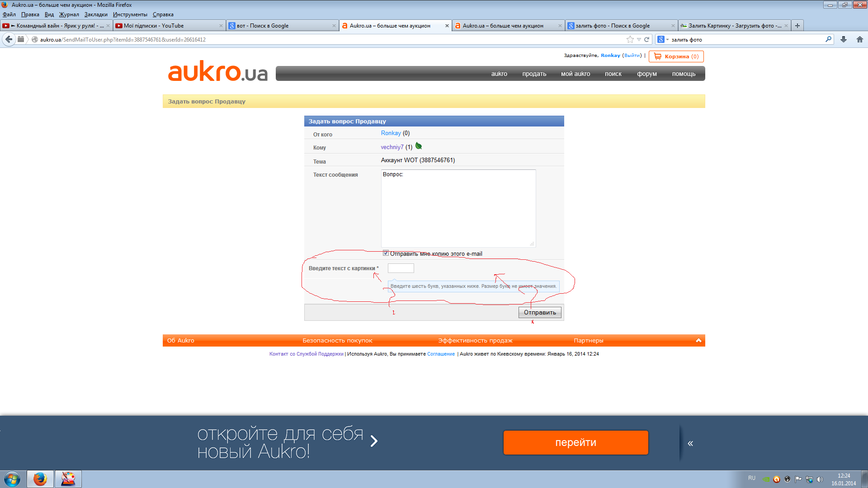Click the volume speaker tray icon
Screen dimensions: 868x488
tap(820, 479)
